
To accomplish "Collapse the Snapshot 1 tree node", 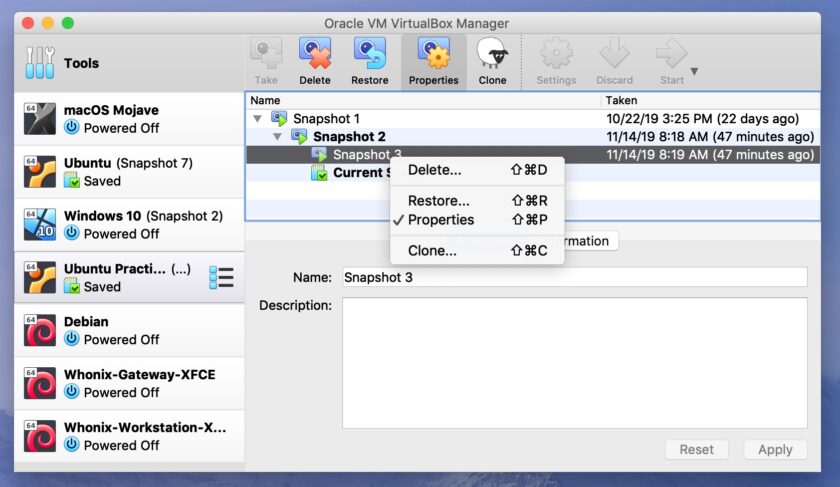I will pyautogui.click(x=258, y=118).
